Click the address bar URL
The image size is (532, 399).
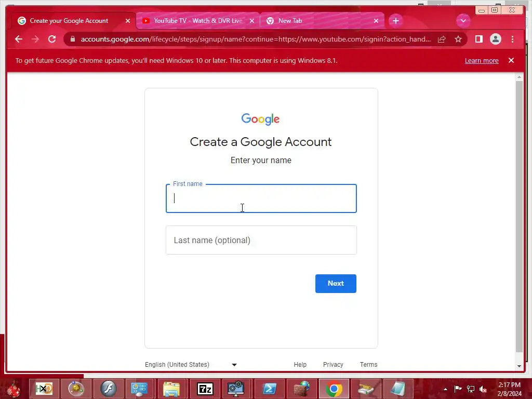pyautogui.click(x=256, y=39)
